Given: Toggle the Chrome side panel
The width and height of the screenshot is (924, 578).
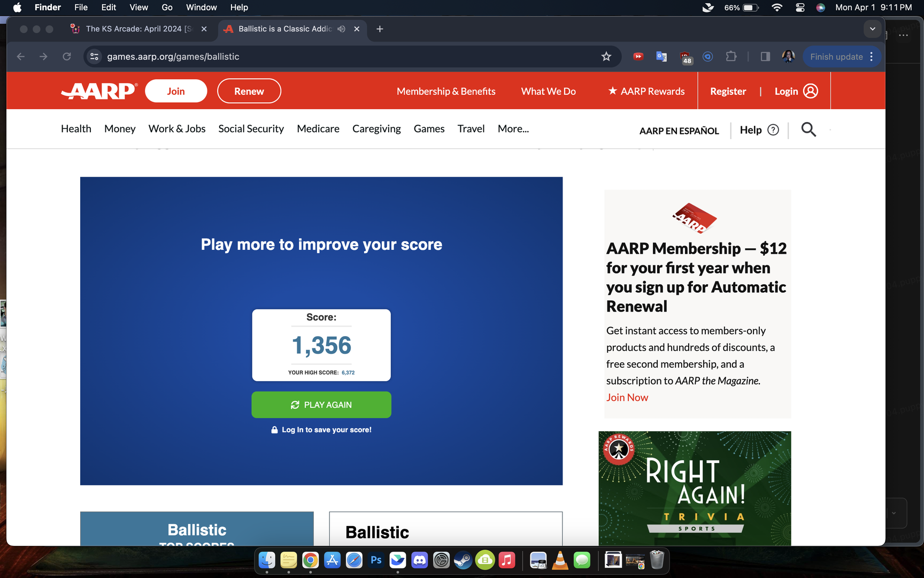Looking at the screenshot, I should 765,57.
